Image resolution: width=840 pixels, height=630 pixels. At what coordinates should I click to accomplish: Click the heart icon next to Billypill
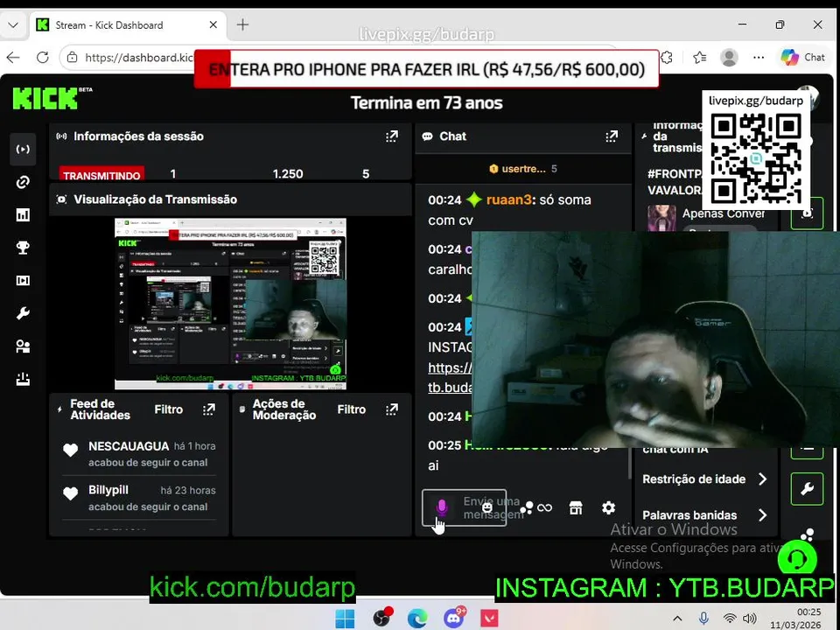click(71, 493)
